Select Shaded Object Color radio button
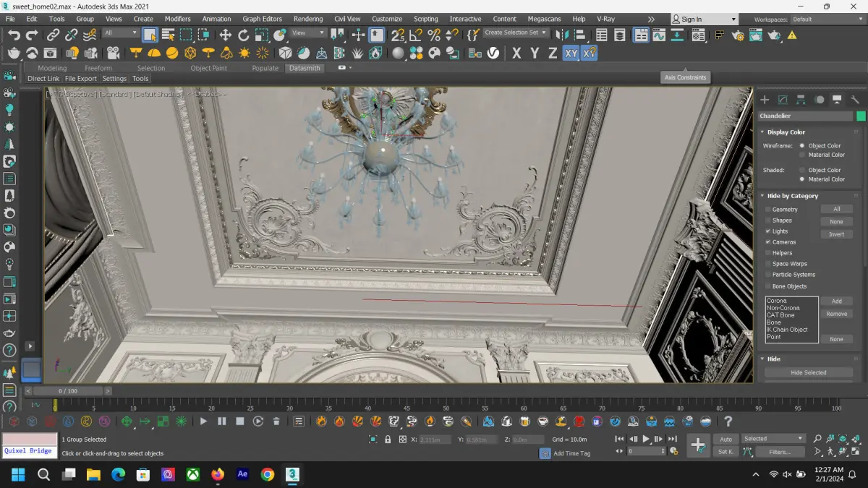 [802, 170]
